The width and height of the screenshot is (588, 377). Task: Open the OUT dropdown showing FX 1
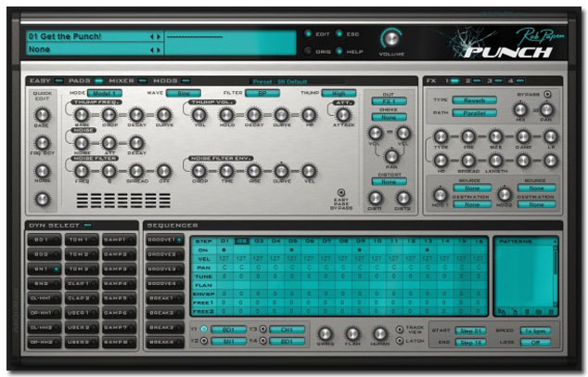(x=390, y=101)
